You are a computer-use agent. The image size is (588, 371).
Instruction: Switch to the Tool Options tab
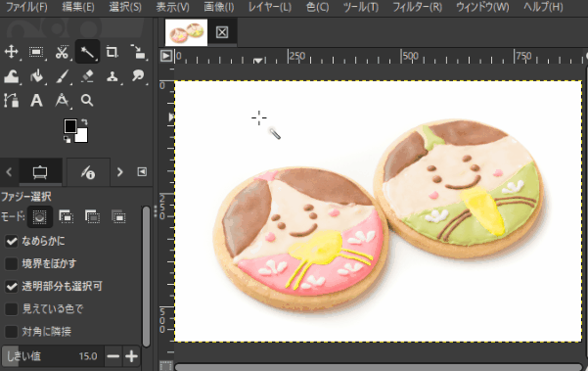40,172
